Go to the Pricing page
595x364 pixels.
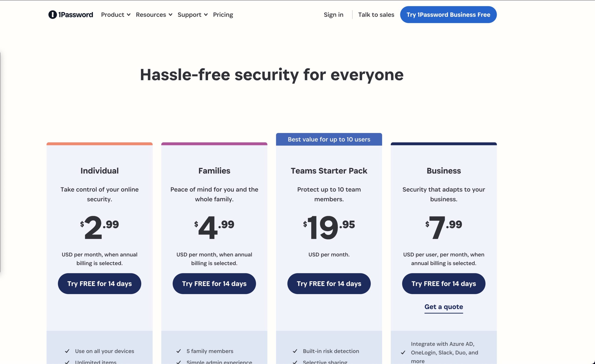click(x=223, y=15)
